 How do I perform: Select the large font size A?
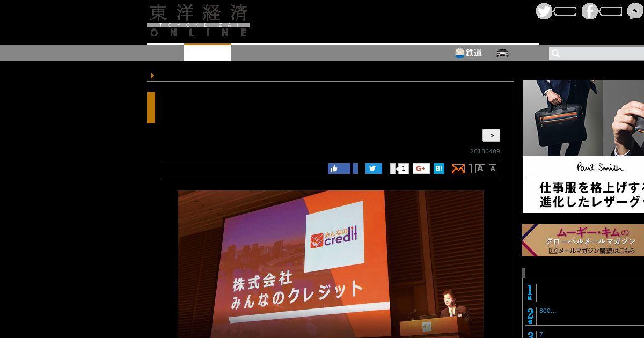(x=480, y=168)
